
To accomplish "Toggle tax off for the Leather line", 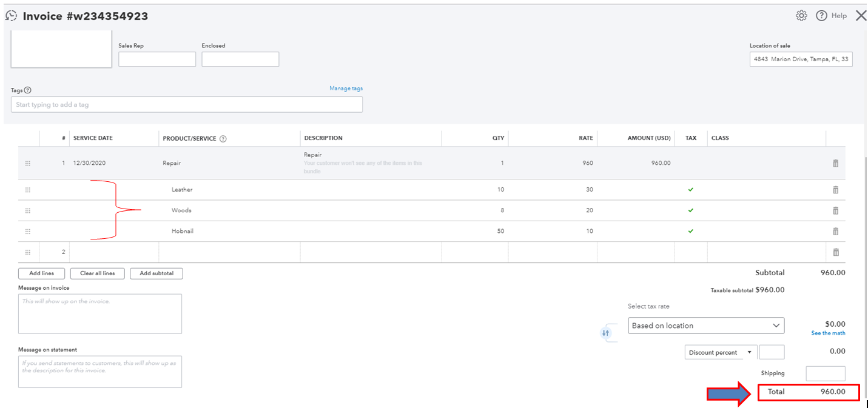I will [690, 189].
